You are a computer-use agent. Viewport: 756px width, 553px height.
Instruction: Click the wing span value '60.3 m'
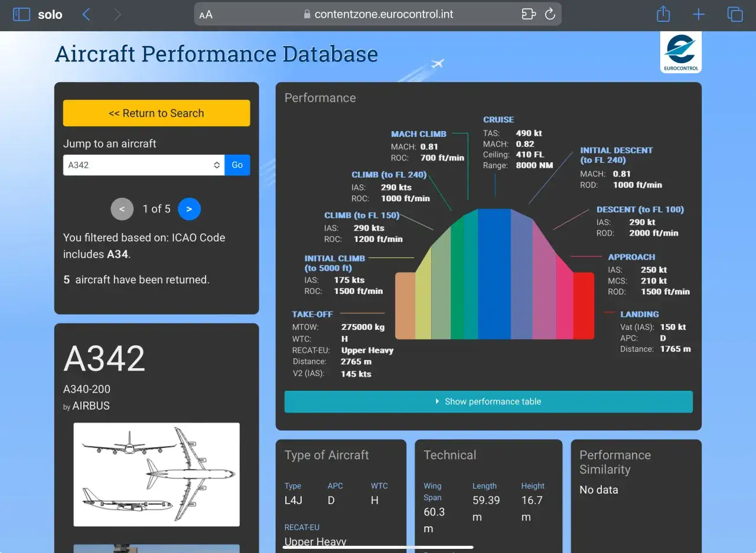coord(435,520)
